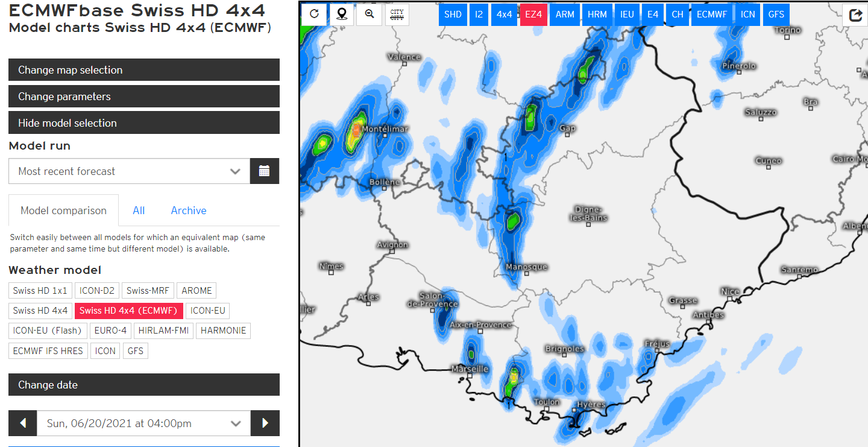Open the forecast date and time dropdown
This screenshot has height=447, width=868.
point(143,423)
